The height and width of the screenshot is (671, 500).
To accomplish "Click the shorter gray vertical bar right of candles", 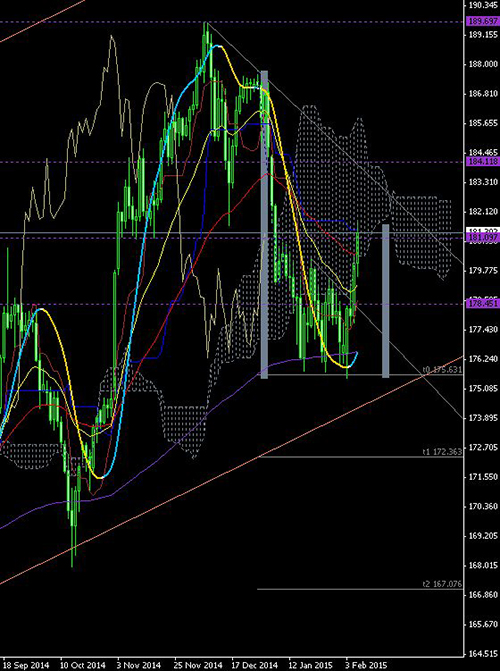I will [386, 301].
